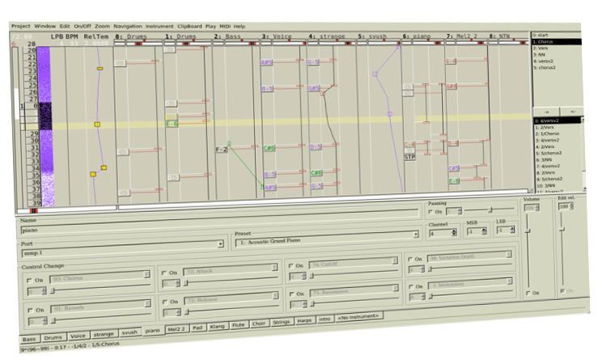Image resolution: width=598 pixels, height=364 pixels.
Task: Click the Play menu
Action: (210, 27)
